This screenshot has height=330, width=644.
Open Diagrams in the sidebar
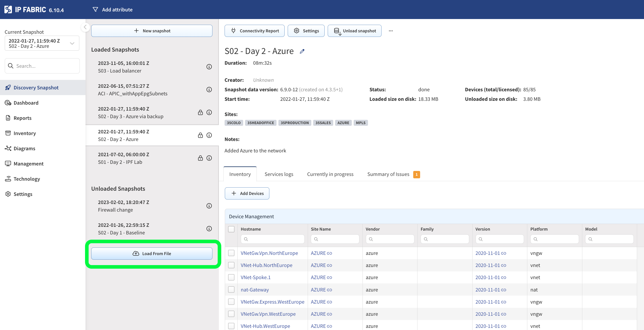click(24, 149)
